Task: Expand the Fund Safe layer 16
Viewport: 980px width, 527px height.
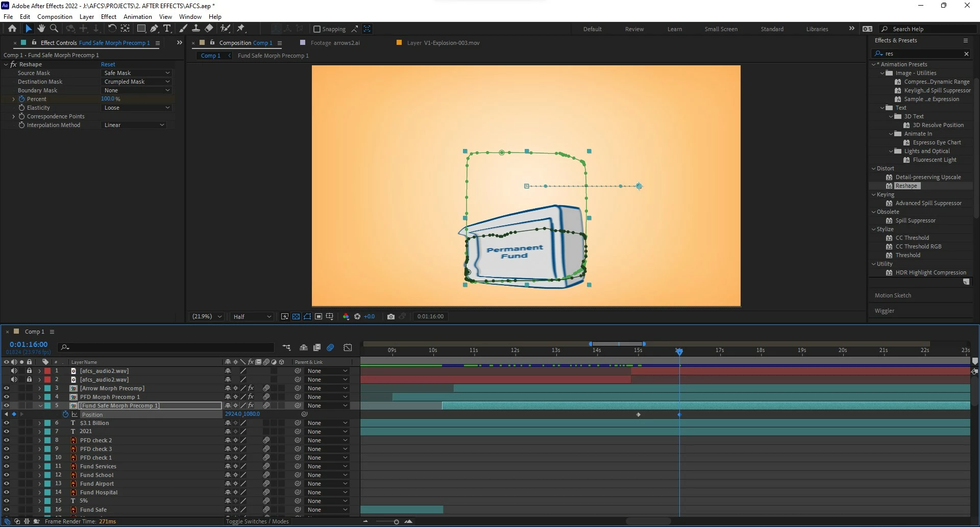Action: (x=39, y=510)
